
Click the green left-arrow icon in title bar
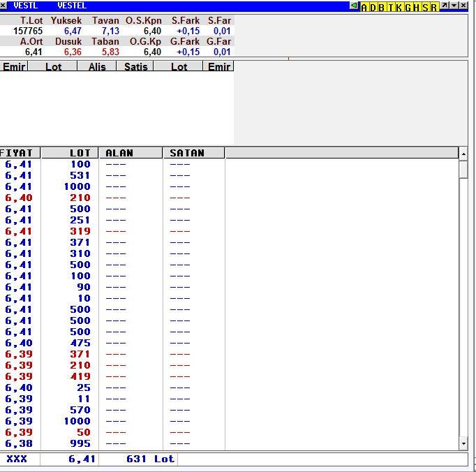tap(355, 6)
